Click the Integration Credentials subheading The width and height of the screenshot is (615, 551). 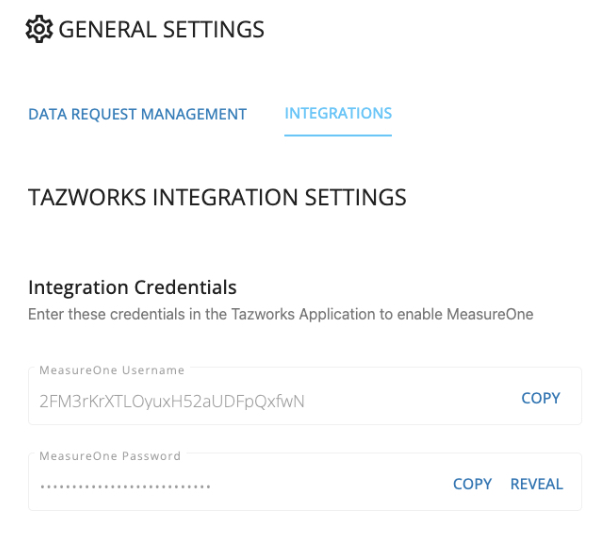coord(132,287)
